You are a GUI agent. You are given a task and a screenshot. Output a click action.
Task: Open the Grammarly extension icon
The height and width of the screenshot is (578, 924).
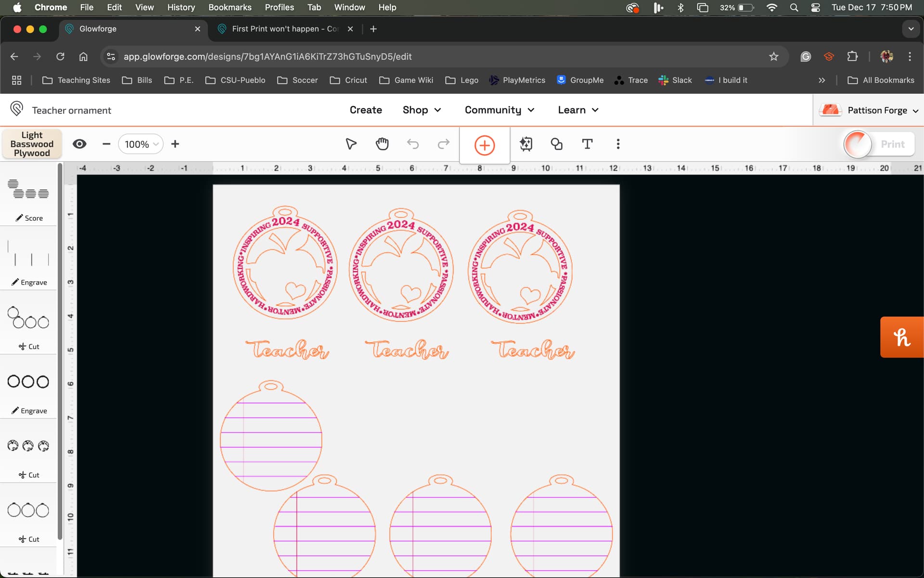806,56
